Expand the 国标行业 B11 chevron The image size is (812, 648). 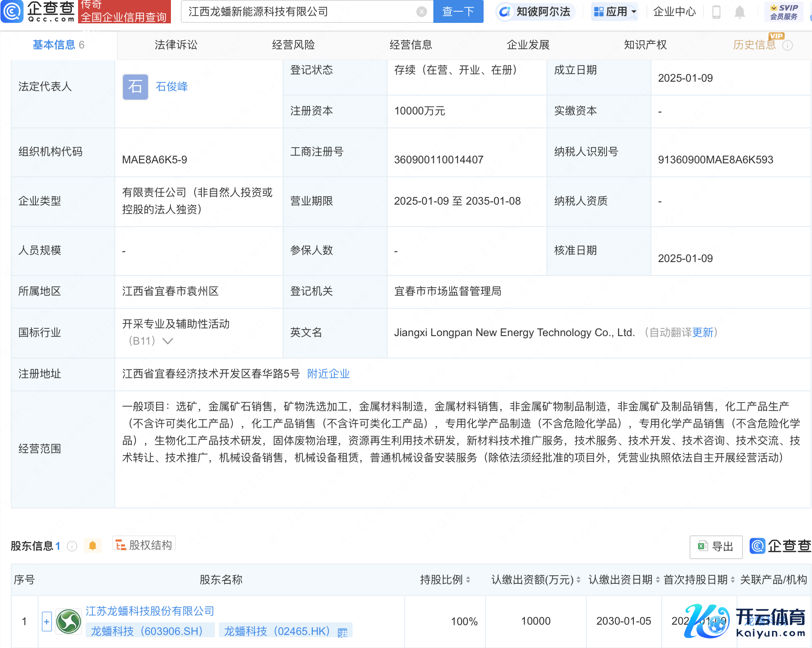(168, 341)
